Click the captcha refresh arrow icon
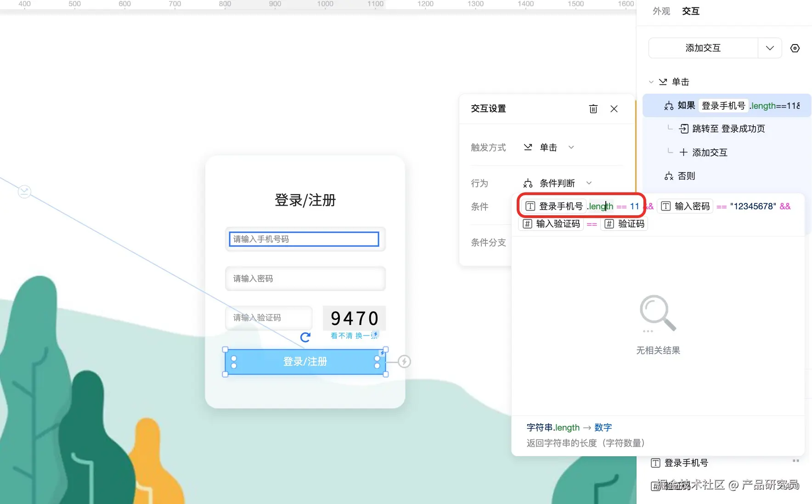The image size is (812, 504). point(305,337)
